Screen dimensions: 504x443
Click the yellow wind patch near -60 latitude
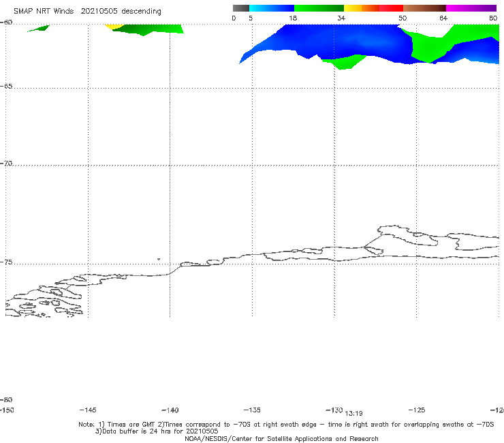click(114, 27)
